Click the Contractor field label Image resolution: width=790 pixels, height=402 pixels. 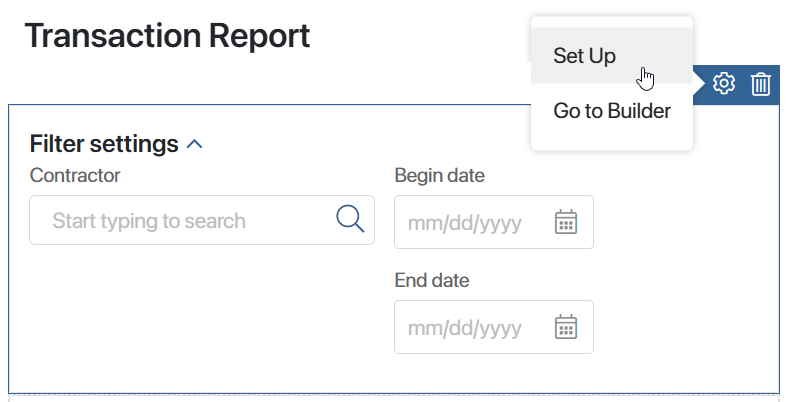pos(75,175)
